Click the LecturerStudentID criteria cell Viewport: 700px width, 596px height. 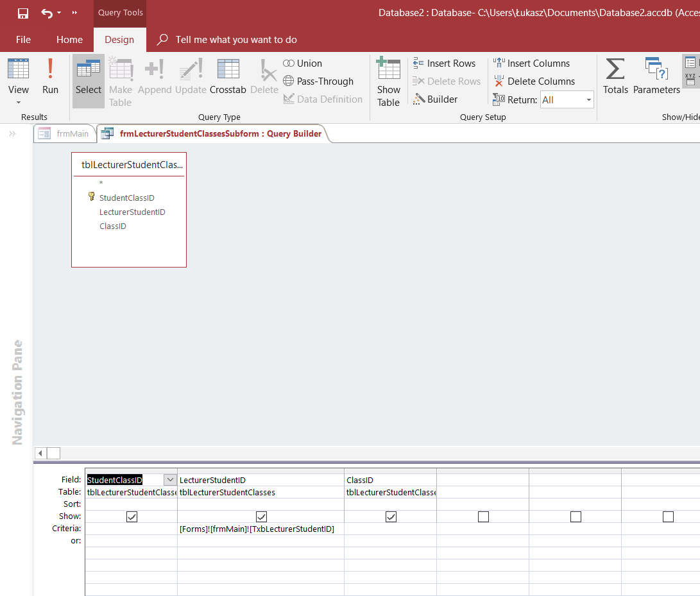260,529
